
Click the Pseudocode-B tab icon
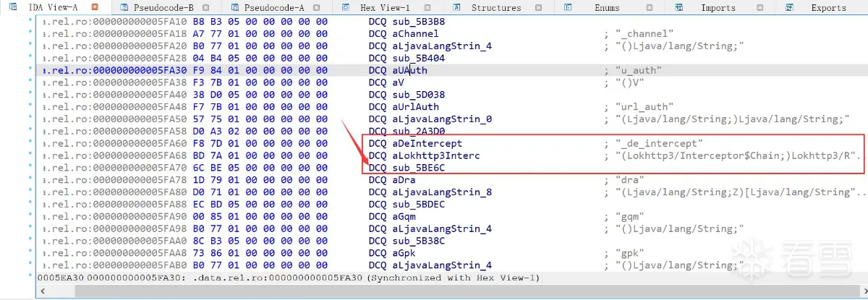(x=125, y=7)
